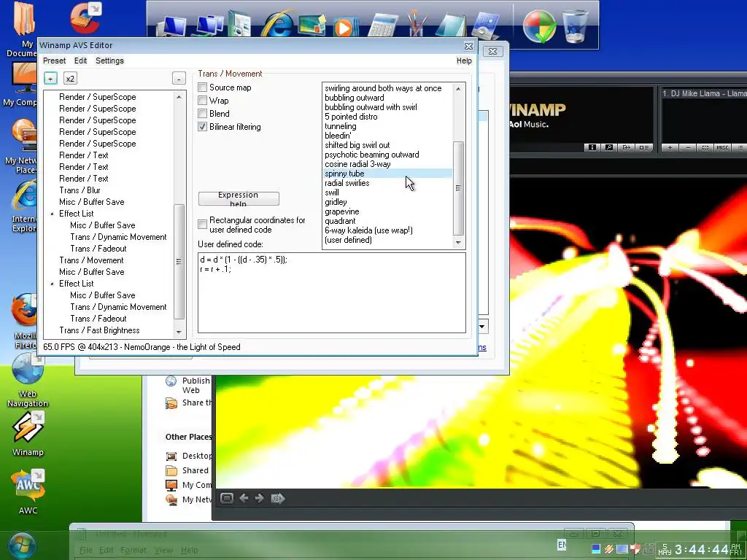
Task: Toggle Rectangular coordinates for user defined code
Action: tap(203, 225)
